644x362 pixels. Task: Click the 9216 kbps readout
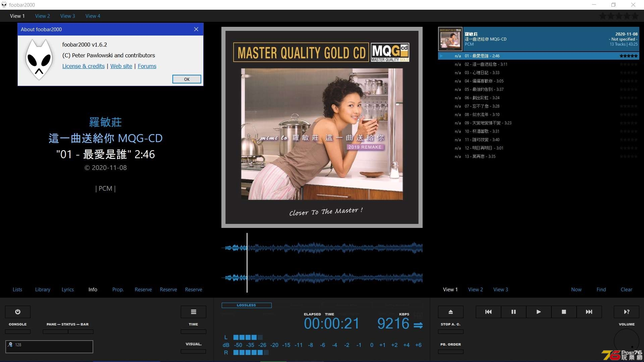(x=393, y=323)
